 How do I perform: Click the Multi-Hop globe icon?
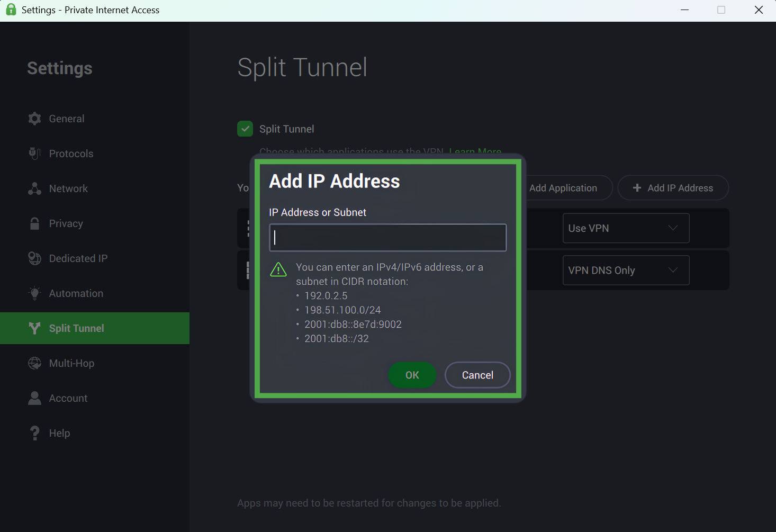(x=34, y=363)
